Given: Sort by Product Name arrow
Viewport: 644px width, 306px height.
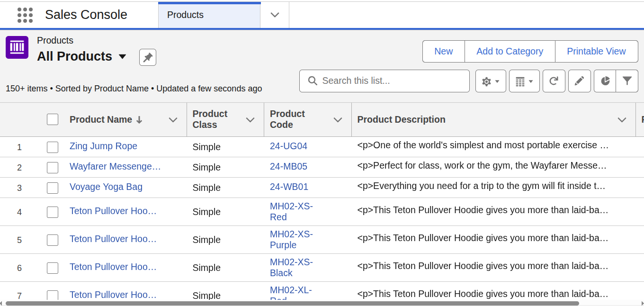Looking at the screenshot, I should (139, 120).
